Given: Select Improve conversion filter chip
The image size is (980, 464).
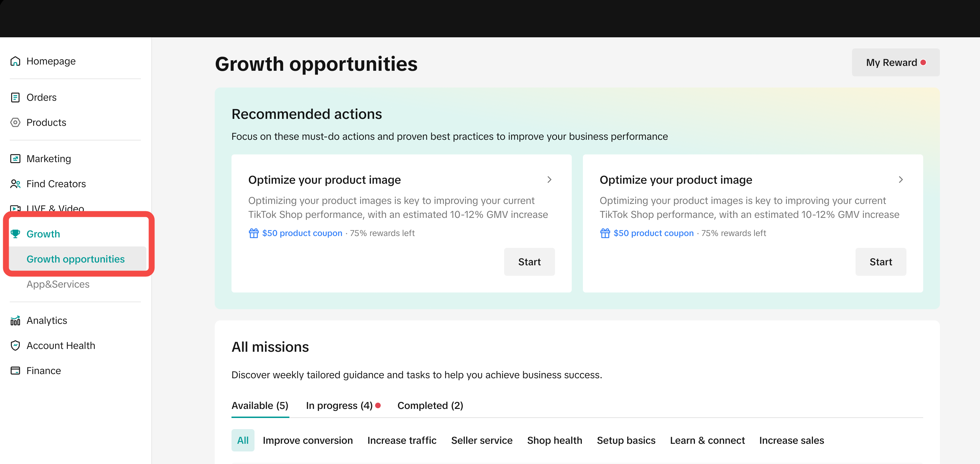Looking at the screenshot, I should pos(307,440).
